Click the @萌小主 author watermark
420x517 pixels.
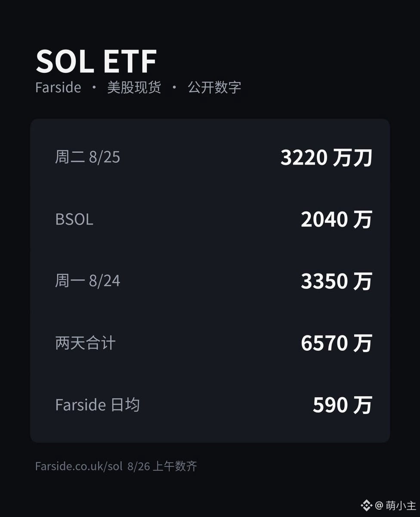395,505
